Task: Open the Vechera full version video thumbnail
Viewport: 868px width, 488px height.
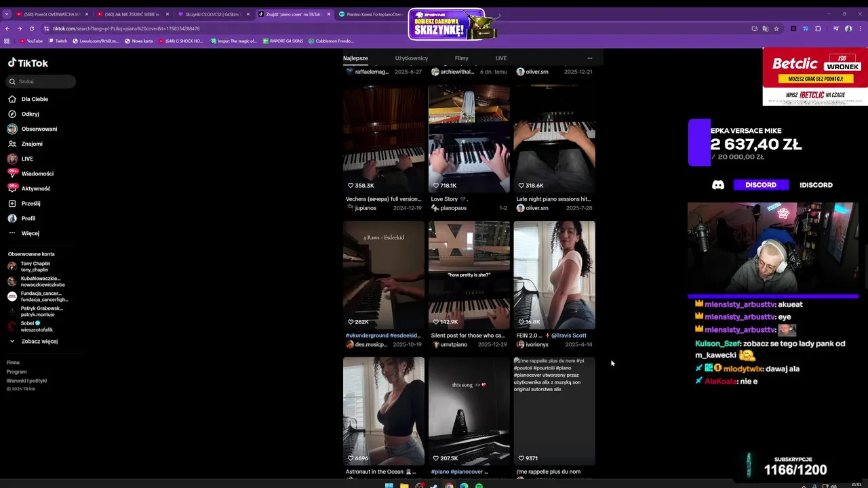Action: pyautogui.click(x=384, y=139)
